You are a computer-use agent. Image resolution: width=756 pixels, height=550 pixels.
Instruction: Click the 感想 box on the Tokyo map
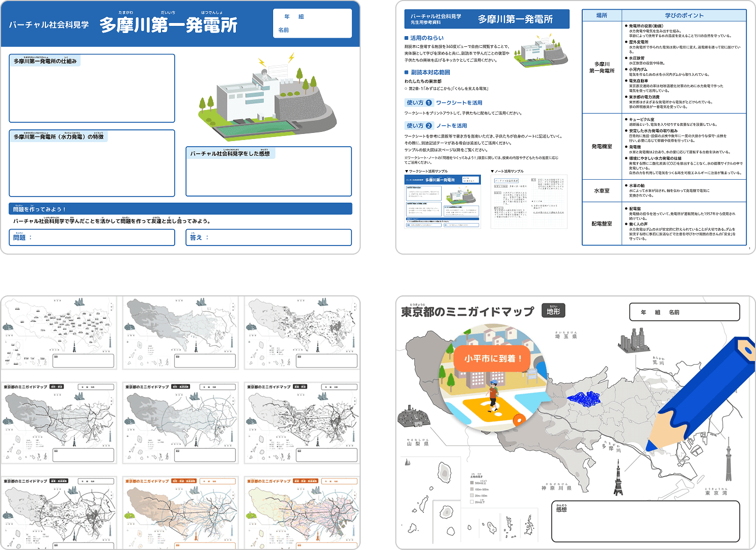tap(645, 521)
